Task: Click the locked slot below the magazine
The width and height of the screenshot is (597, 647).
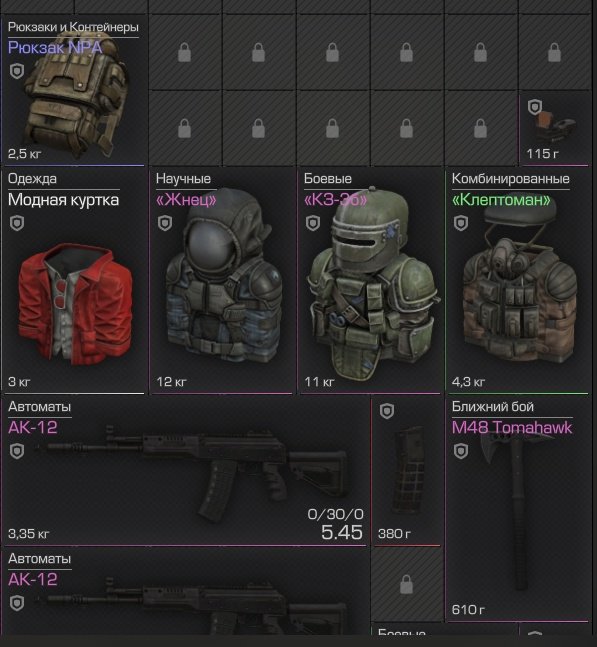Action: [407, 584]
